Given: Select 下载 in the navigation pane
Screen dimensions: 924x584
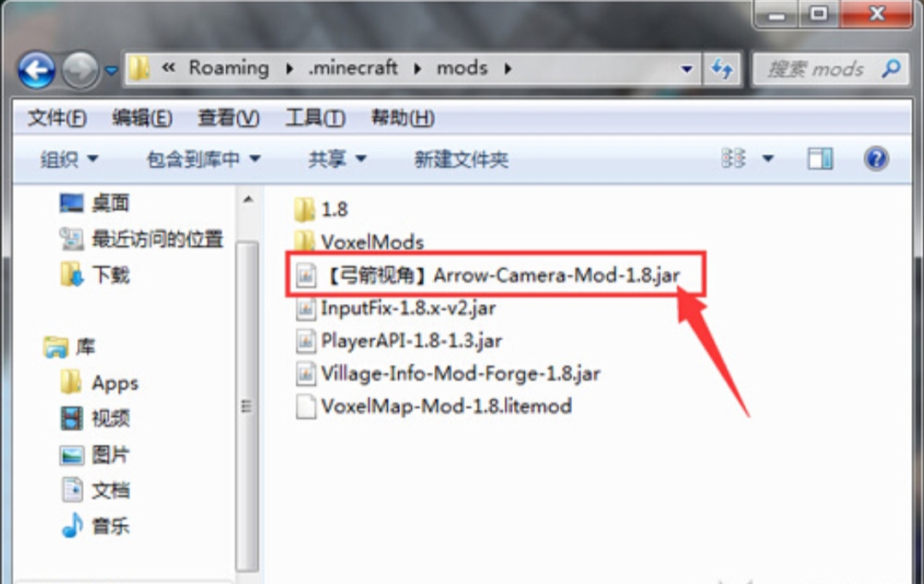Looking at the screenshot, I should click(95, 275).
